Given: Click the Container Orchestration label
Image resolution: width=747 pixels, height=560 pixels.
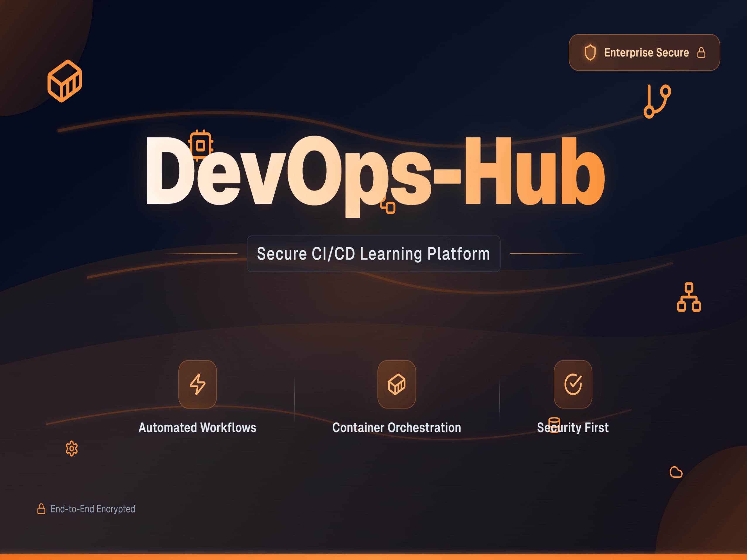Looking at the screenshot, I should click(x=396, y=428).
